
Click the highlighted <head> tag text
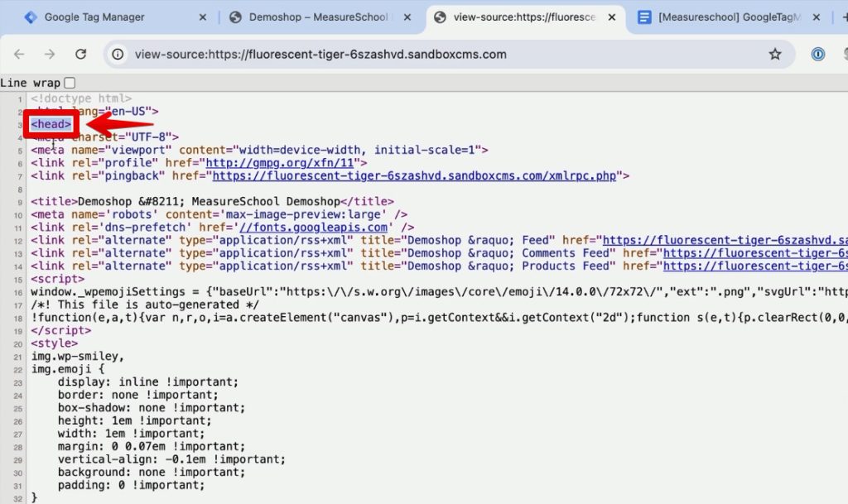(51, 124)
